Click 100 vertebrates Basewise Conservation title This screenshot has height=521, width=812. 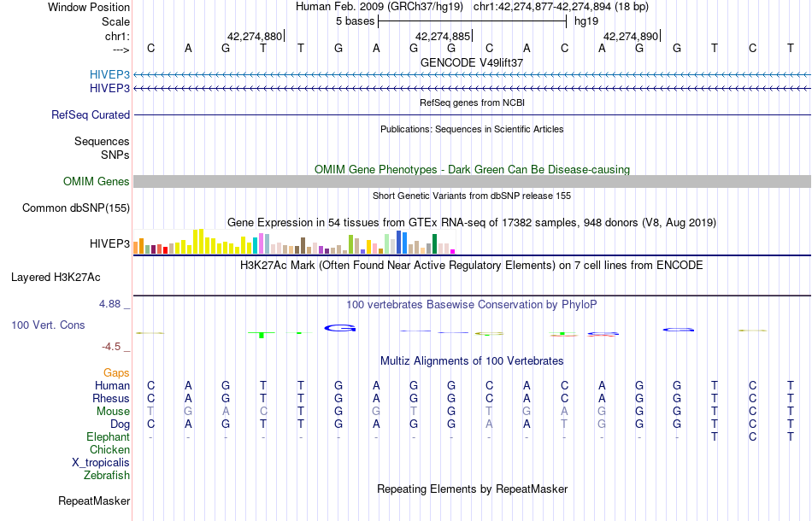472,304
